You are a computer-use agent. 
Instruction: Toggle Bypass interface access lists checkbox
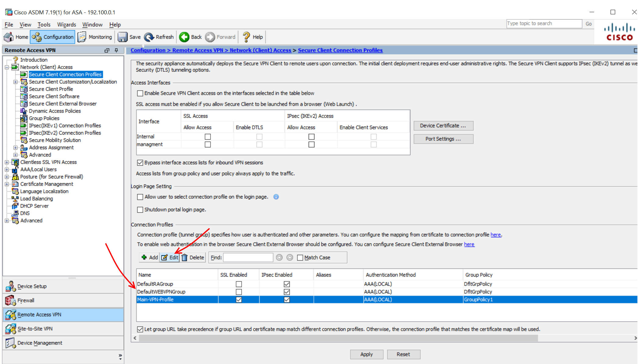[140, 163]
